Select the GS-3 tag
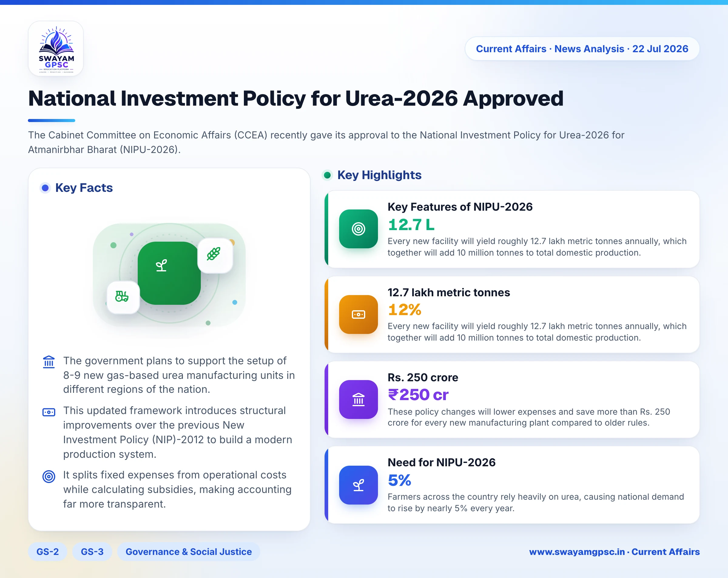This screenshot has width=728, height=578. (92, 552)
